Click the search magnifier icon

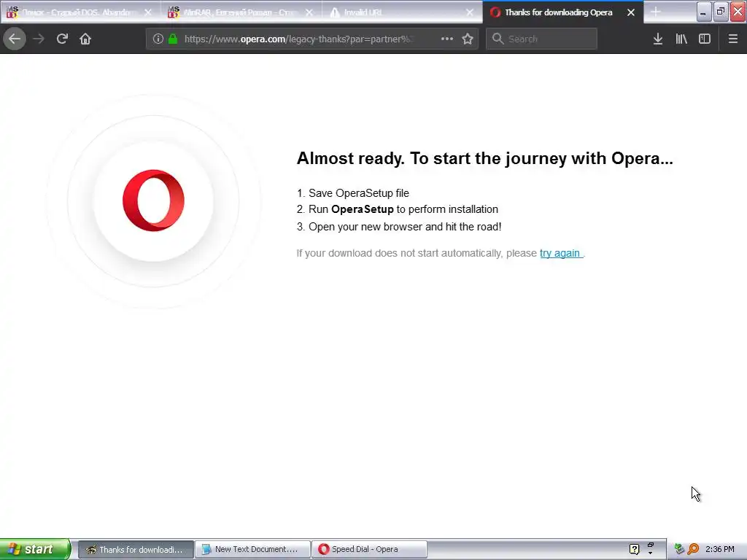pos(498,39)
